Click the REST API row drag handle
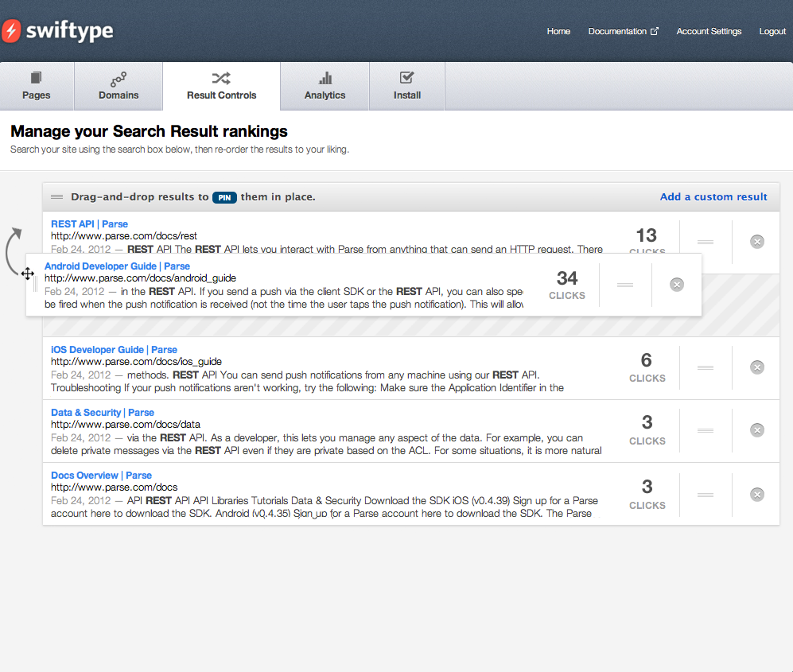 tap(706, 242)
